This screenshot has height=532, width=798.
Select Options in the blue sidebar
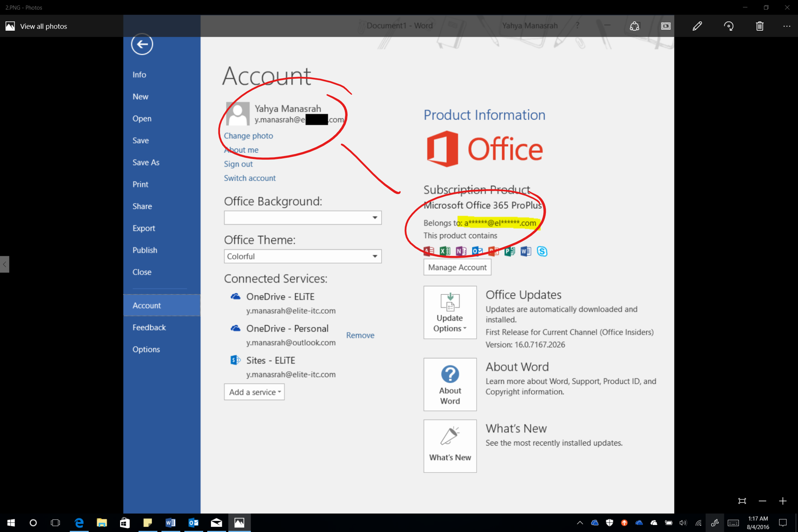(146, 349)
